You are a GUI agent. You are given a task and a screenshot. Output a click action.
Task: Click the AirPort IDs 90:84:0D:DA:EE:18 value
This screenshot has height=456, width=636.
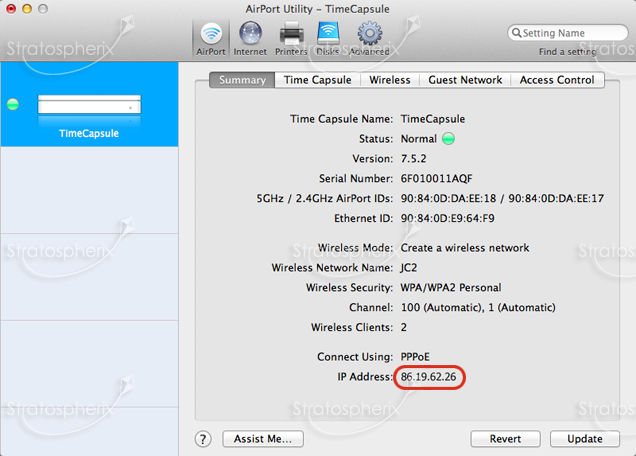(x=448, y=198)
